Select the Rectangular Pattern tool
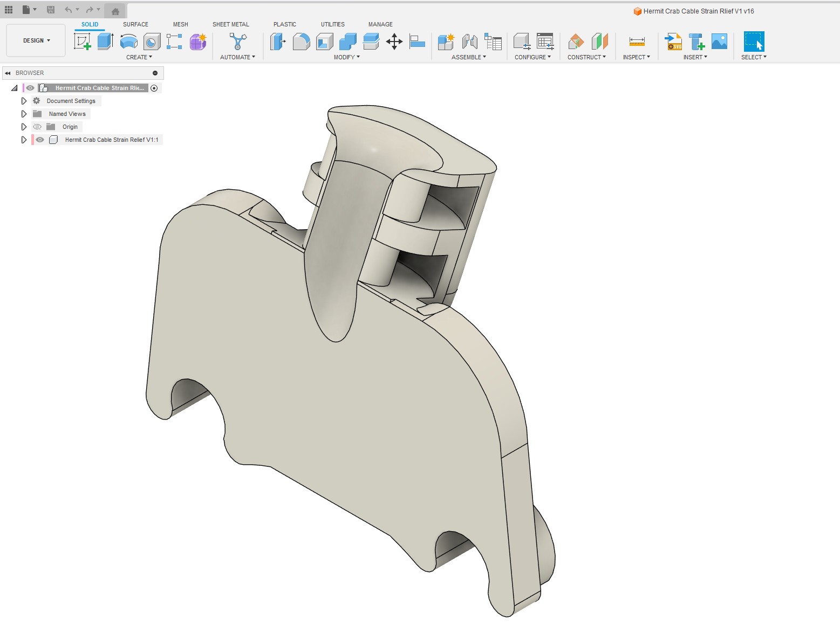Viewport: 840px width, 640px height. 174,42
